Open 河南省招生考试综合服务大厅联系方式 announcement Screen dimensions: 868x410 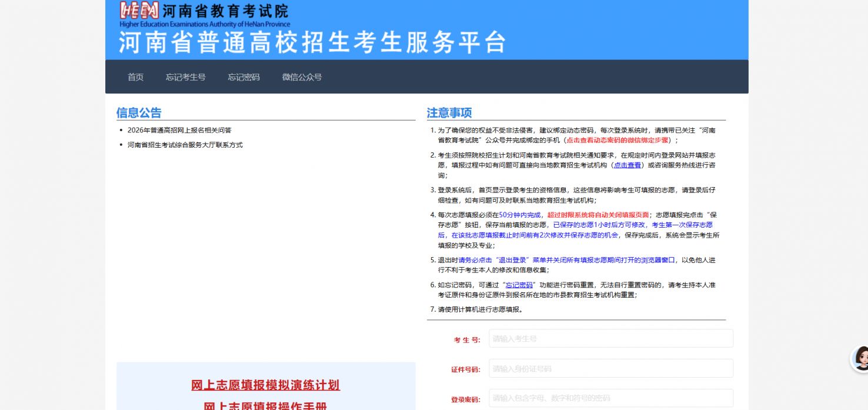(185, 145)
